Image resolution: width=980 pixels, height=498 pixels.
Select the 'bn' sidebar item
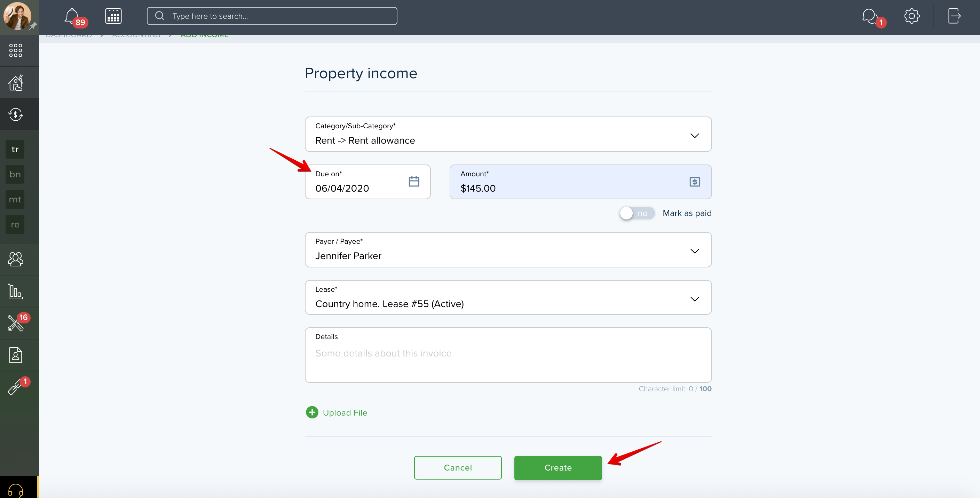15,175
